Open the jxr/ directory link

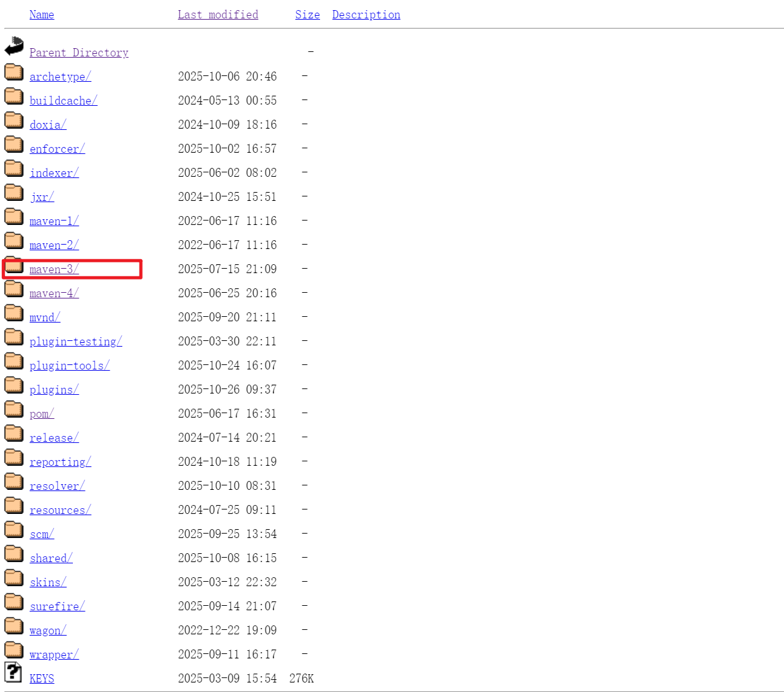[x=42, y=197]
